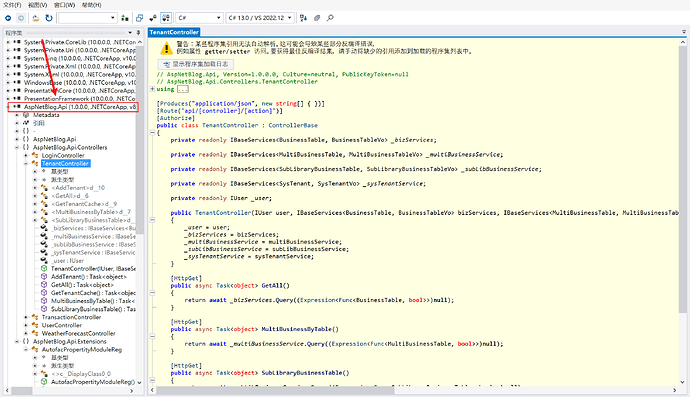Screen dimensions: 690x397
Task: Open the 文件(F) menu
Action: coord(12,5)
